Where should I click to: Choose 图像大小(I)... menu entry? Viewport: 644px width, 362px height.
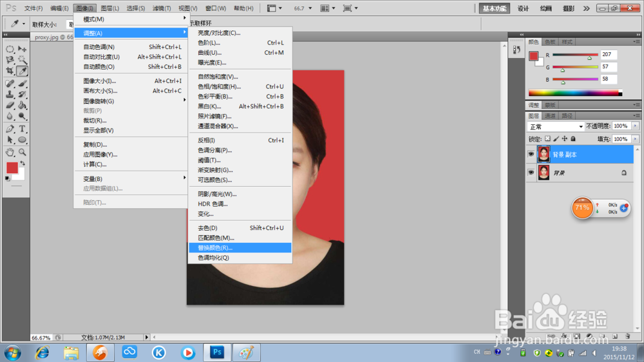131,81
